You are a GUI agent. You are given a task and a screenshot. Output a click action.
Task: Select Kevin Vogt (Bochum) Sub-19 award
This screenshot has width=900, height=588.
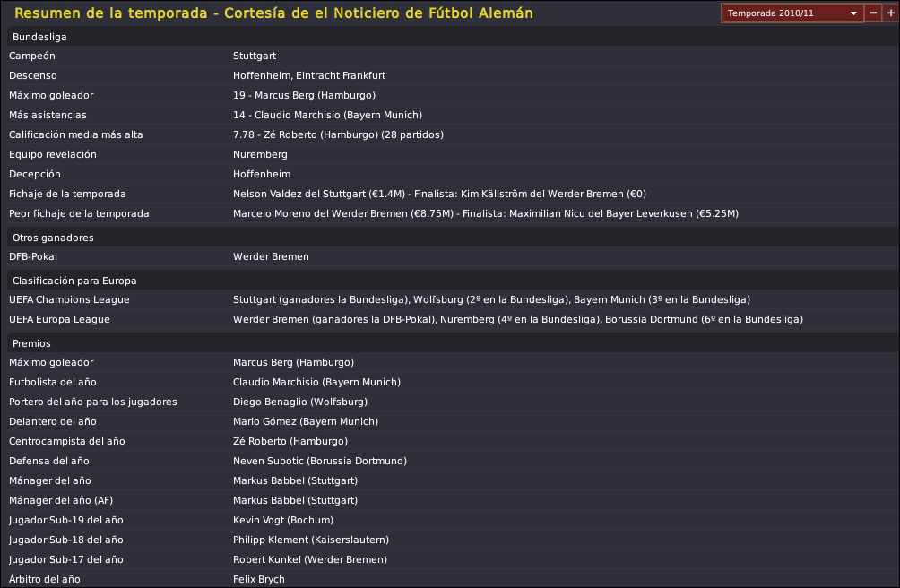[283, 520]
